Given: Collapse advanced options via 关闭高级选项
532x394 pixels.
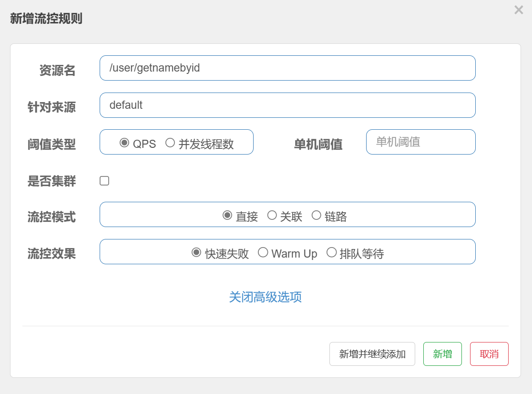Looking at the screenshot, I should pos(266,297).
